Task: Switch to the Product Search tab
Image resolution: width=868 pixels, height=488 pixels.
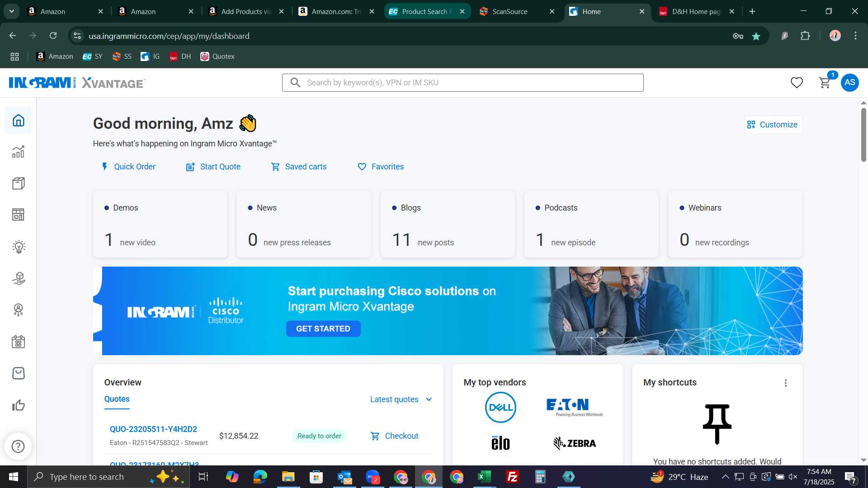Action: 427,11
